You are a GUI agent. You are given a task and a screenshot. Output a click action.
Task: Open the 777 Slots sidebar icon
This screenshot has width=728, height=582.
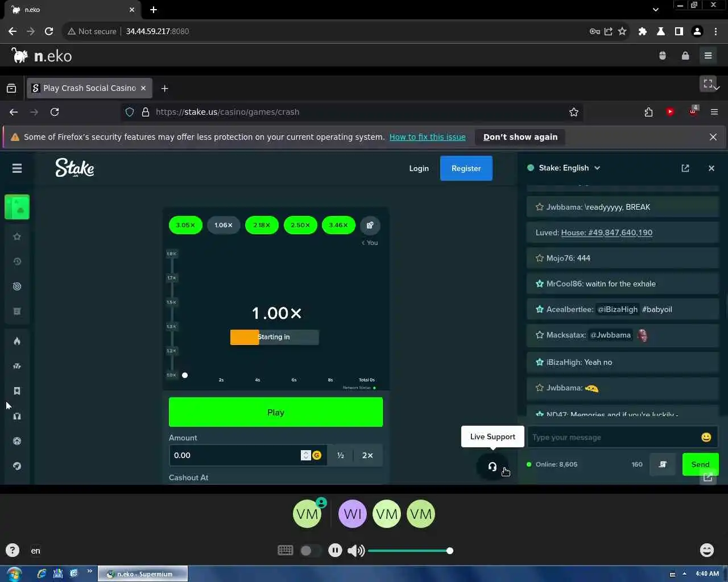17,366
